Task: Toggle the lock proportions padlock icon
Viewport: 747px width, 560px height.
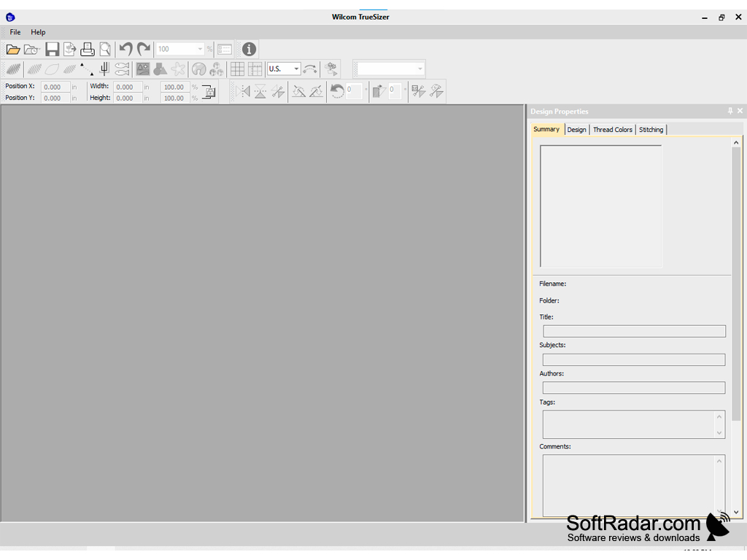Action: (209, 92)
